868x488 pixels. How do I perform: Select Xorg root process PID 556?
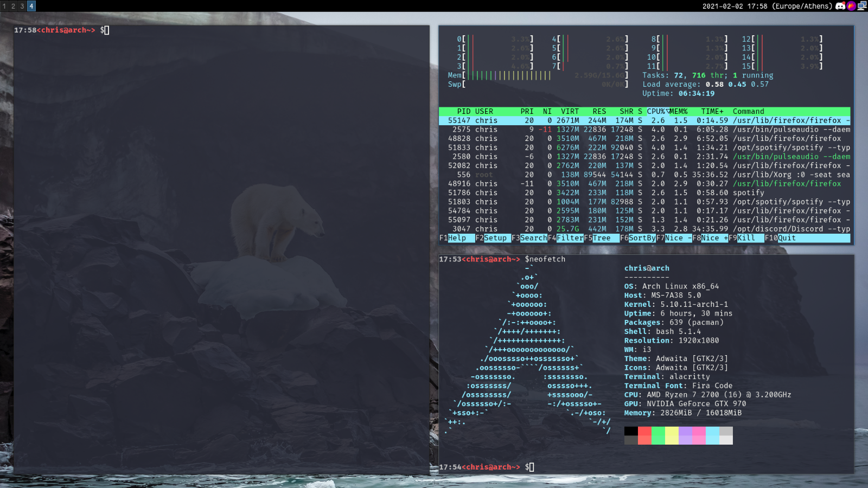tap(644, 175)
